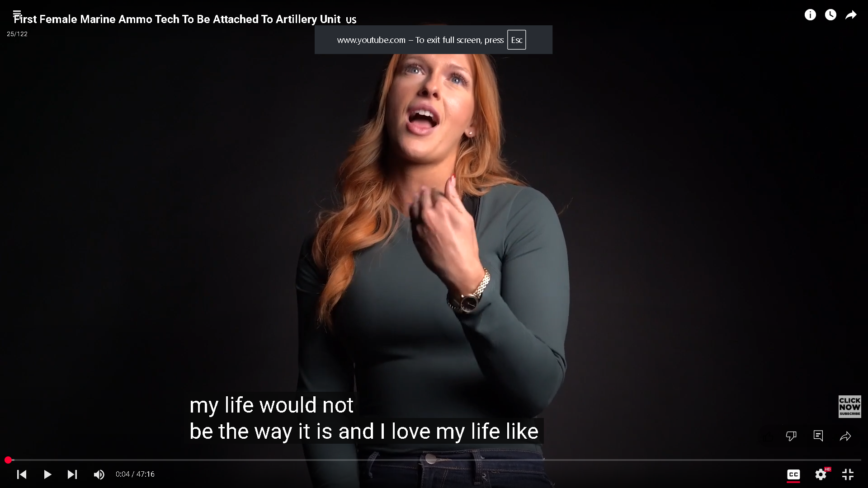Add video to Watch Later
Screen dimensions: 868x488
(x=830, y=15)
